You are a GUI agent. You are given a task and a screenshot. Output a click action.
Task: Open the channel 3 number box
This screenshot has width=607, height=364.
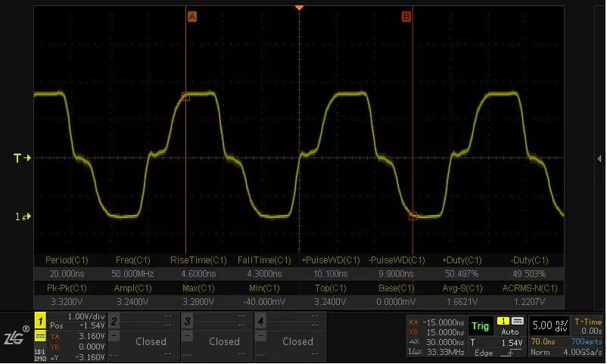tap(188, 321)
